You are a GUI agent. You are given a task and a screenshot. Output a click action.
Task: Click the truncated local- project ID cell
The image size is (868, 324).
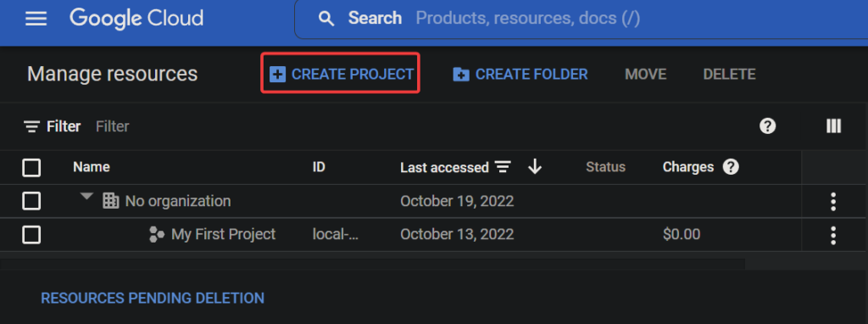pos(336,235)
